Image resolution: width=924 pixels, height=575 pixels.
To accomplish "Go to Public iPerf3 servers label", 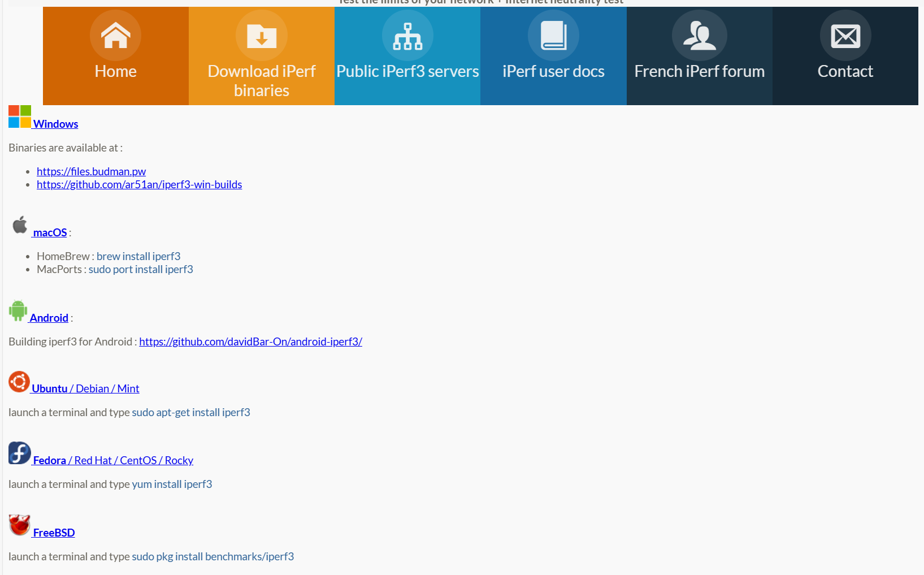I will point(407,71).
